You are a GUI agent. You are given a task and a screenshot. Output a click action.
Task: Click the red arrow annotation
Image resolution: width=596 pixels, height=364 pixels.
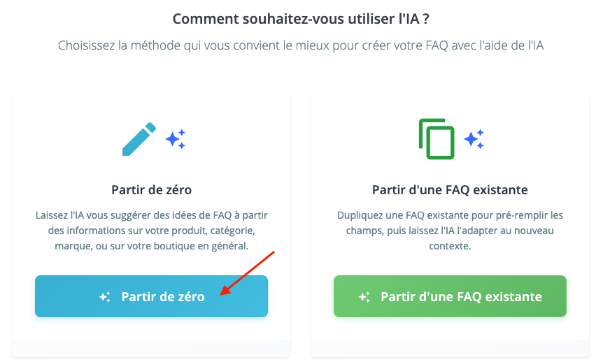tap(248, 273)
